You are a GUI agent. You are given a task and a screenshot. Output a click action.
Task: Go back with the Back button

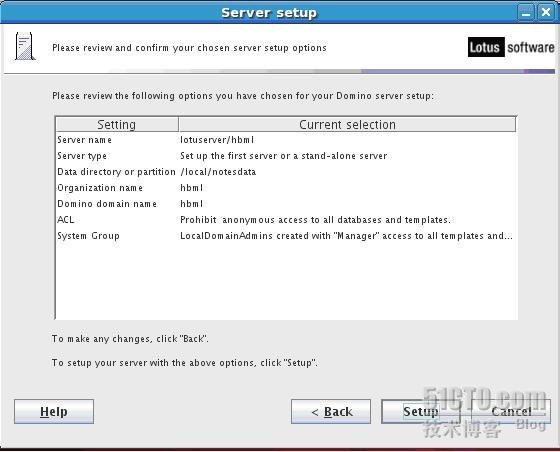[x=331, y=411]
